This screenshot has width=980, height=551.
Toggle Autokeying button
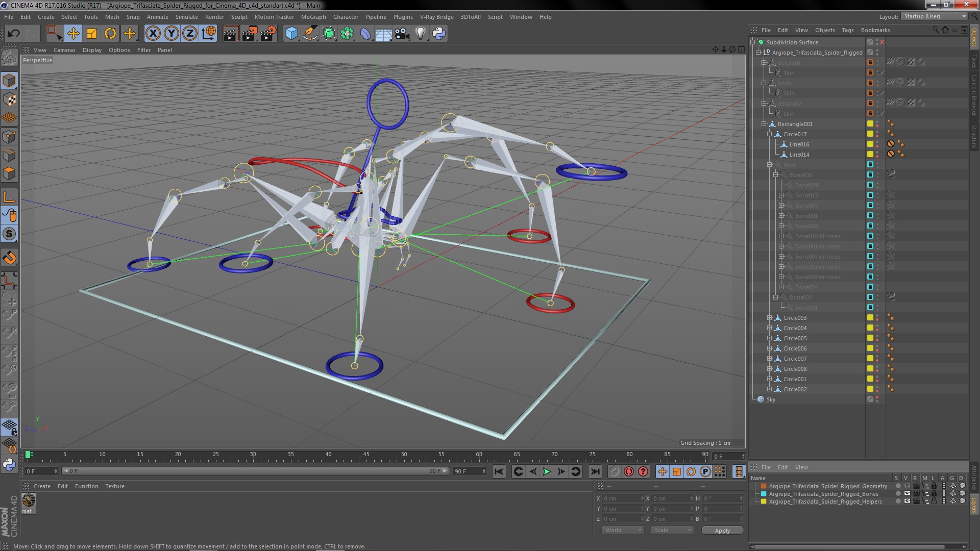click(629, 472)
